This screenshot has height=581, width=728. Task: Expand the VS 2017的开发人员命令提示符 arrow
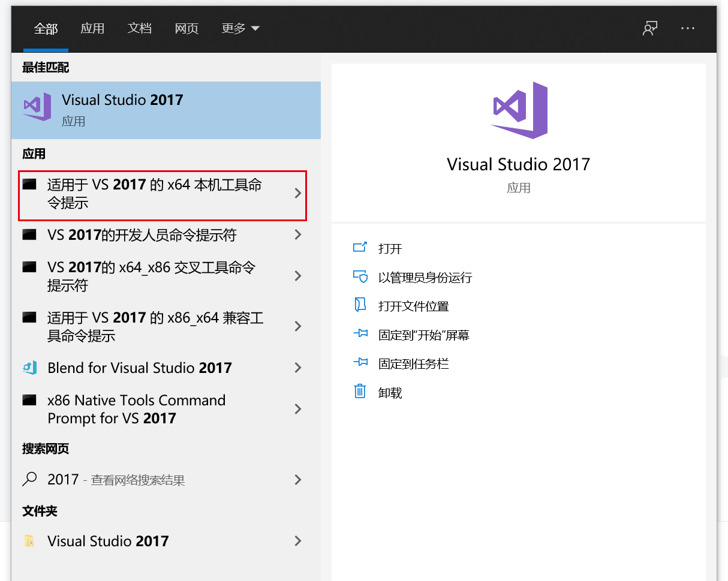(298, 235)
